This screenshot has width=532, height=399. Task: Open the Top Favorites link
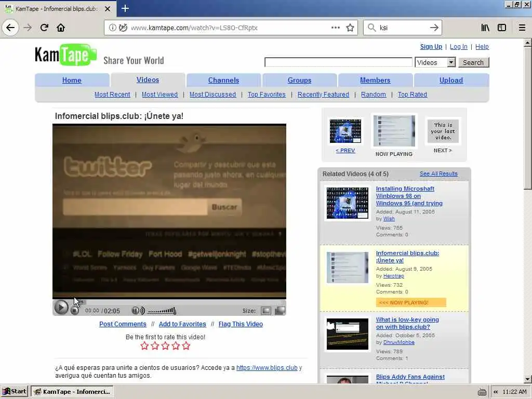point(267,95)
